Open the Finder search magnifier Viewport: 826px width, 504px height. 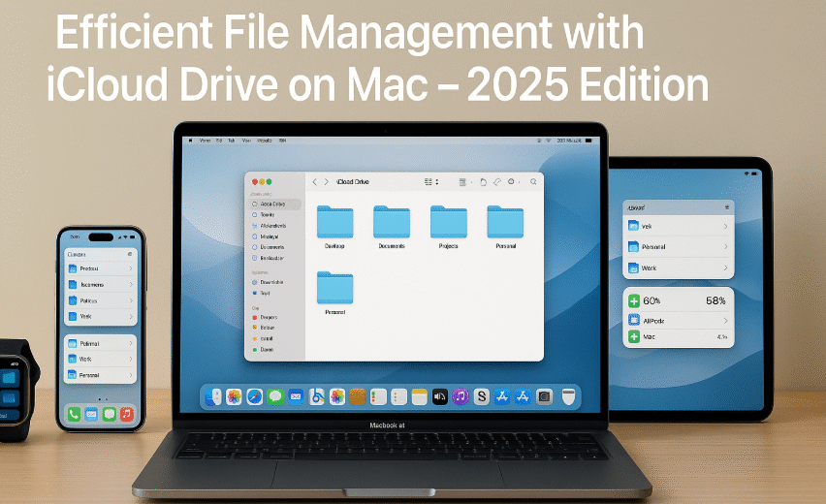pyautogui.click(x=533, y=181)
